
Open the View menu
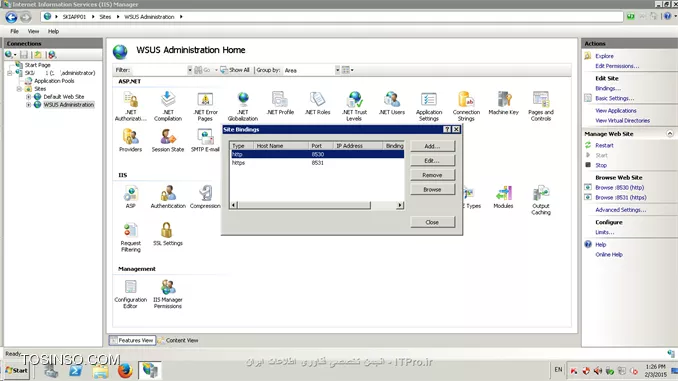tap(33, 31)
